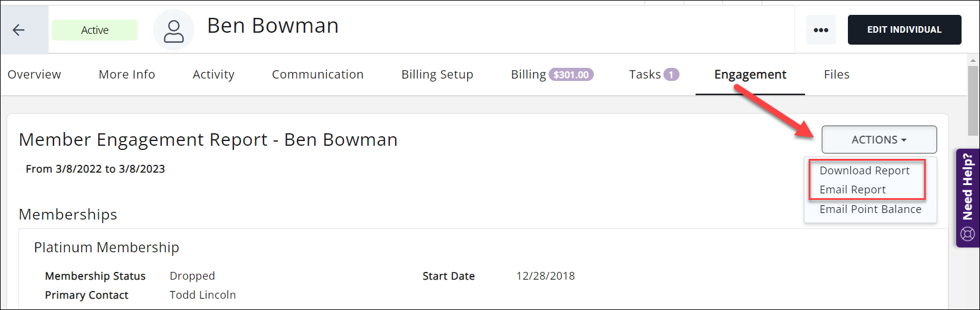Select Email Point Balance option

click(x=870, y=209)
